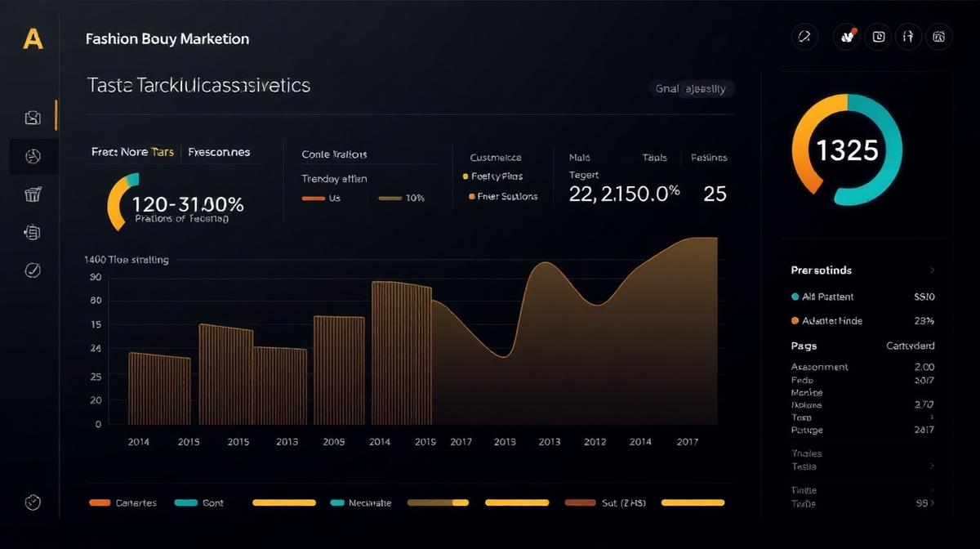Click the 'Dolares' table row
The width and height of the screenshot is (980, 549).
click(x=863, y=404)
